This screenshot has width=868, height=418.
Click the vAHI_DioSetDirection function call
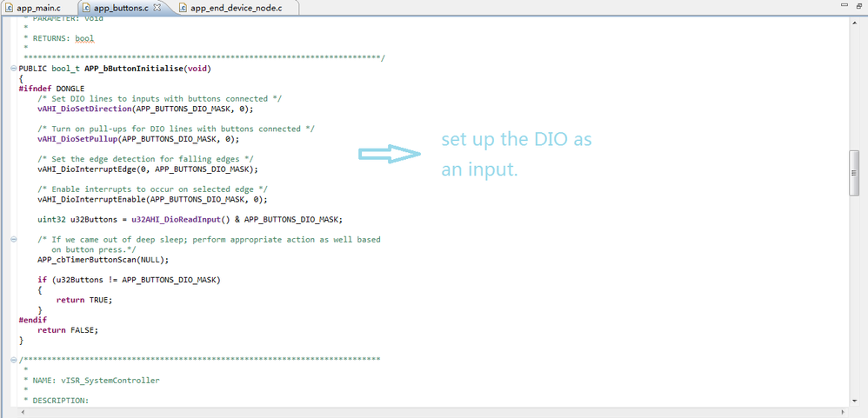point(84,109)
